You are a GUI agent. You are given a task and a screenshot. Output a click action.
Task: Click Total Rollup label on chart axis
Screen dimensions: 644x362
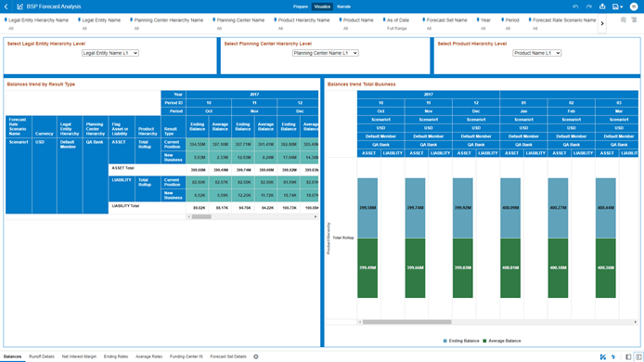(343, 238)
